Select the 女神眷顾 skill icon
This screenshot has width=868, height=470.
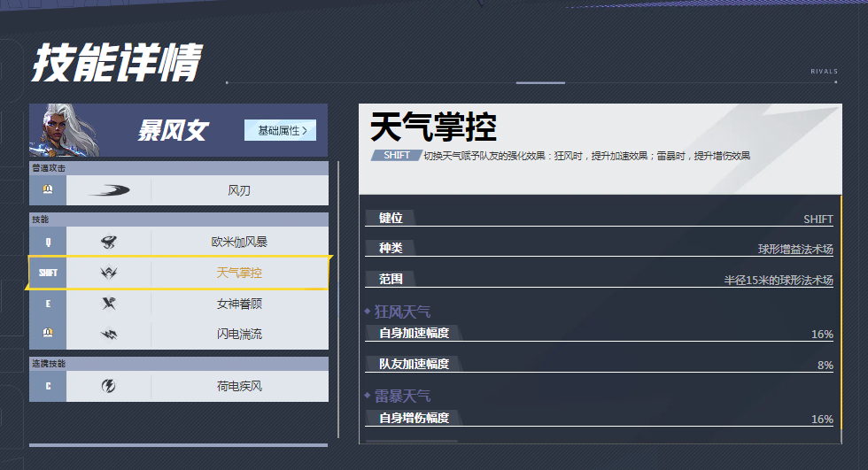click(x=108, y=304)
